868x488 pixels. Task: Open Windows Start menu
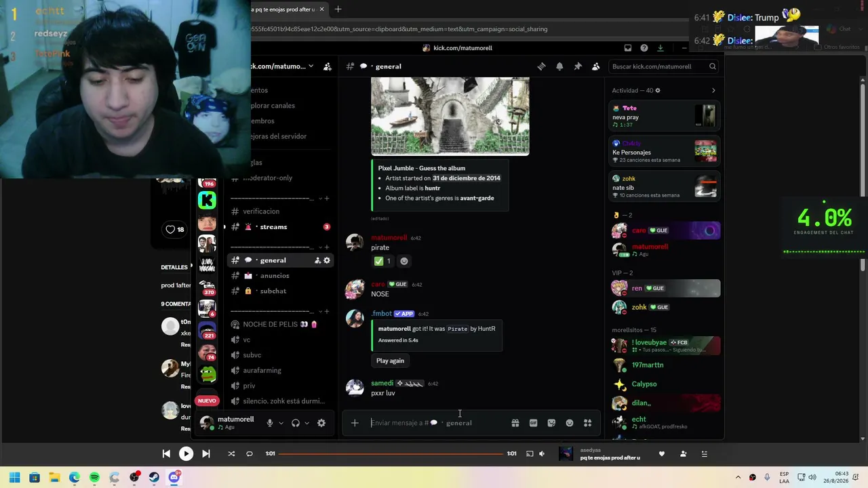14,477
